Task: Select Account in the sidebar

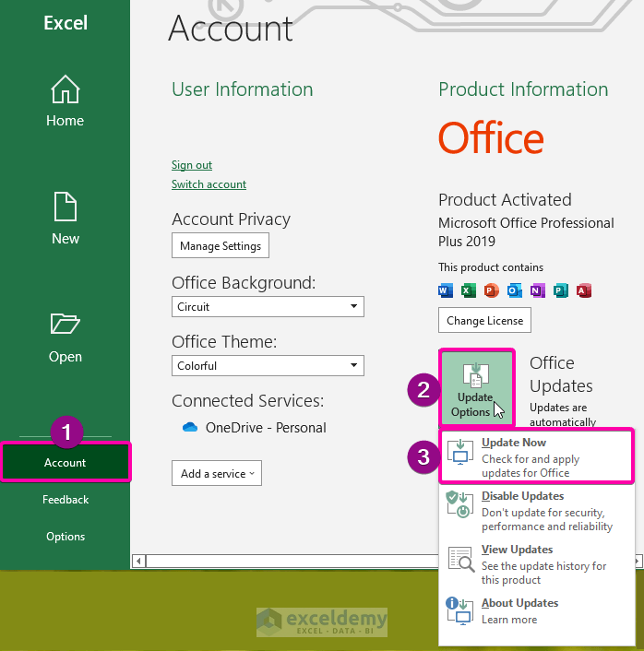Action: point(66,463)
